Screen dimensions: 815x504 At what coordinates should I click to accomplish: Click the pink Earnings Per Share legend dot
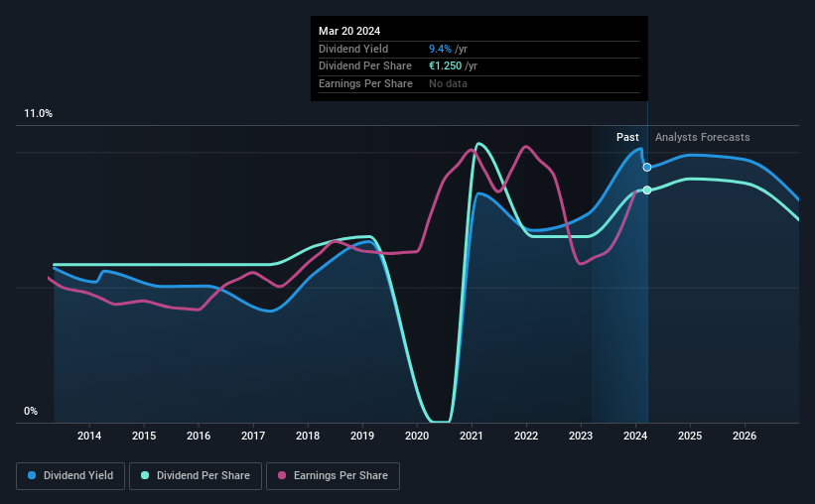click(x=282, y=475)
